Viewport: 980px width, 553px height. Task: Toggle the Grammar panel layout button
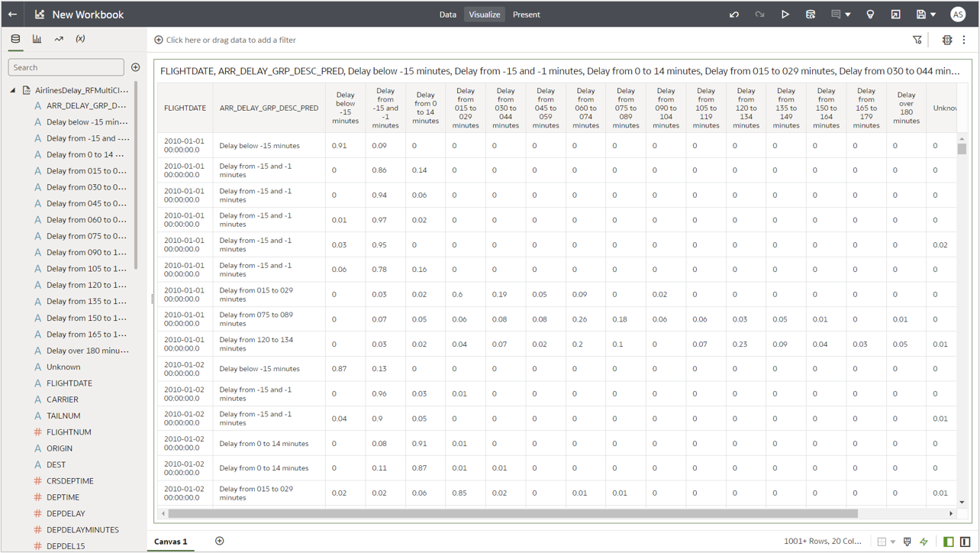coord(965,542)
